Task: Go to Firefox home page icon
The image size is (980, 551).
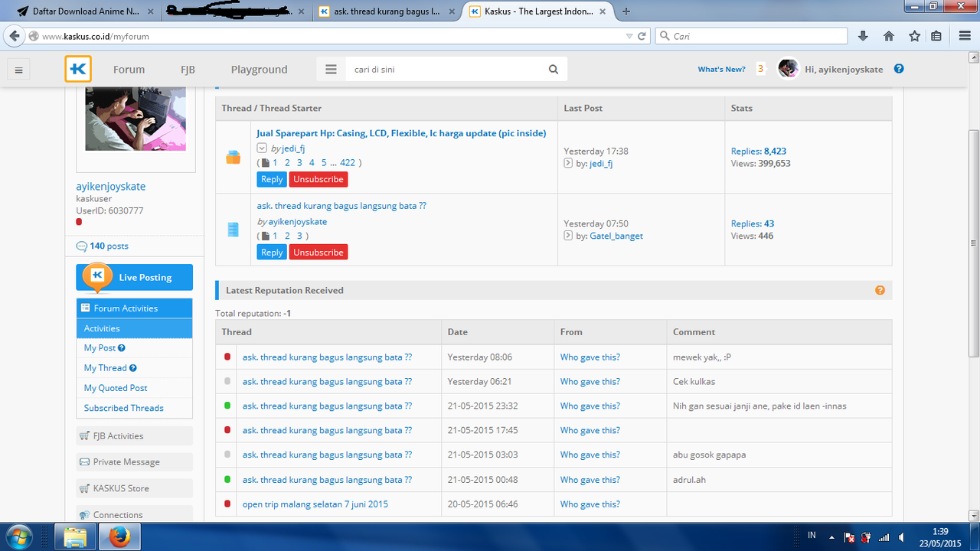Action: [889, 36]
